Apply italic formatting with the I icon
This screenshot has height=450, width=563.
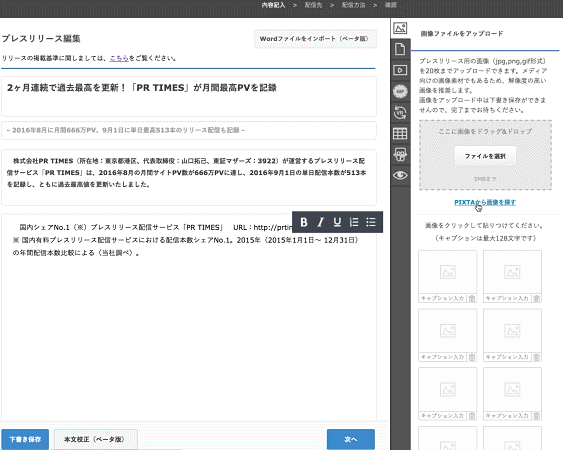click(x=320, y=222)
